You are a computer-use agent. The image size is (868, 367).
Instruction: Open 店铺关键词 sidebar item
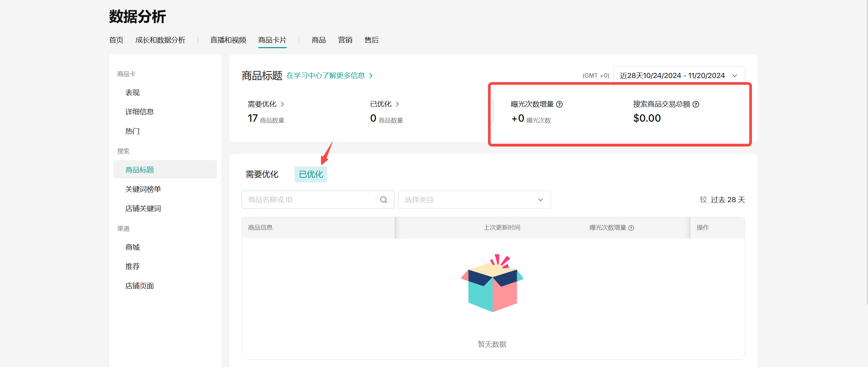[143, 209]
